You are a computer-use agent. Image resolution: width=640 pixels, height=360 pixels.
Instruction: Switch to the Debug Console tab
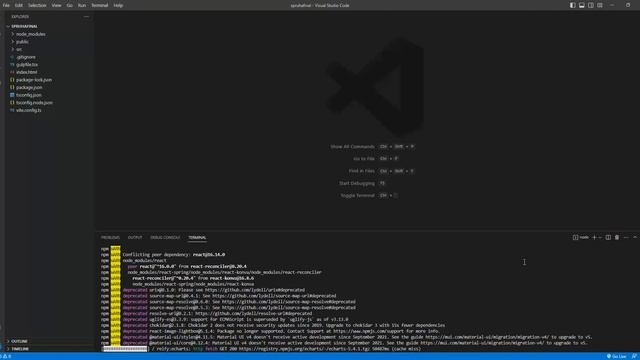165,238
